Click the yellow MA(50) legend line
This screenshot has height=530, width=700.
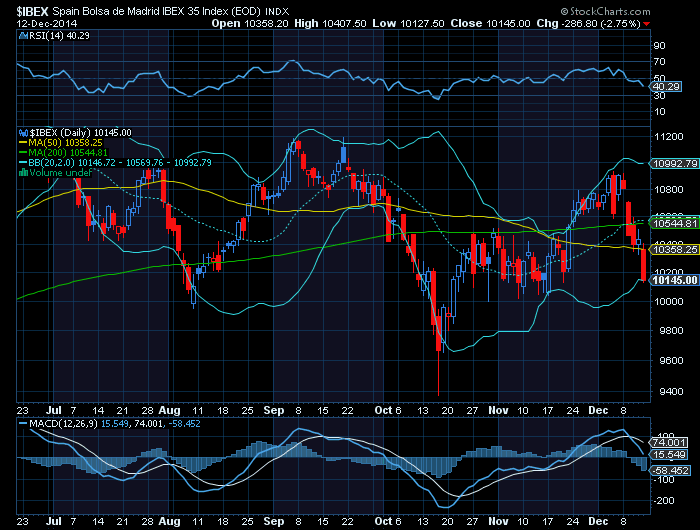click(x=23, y=143)
